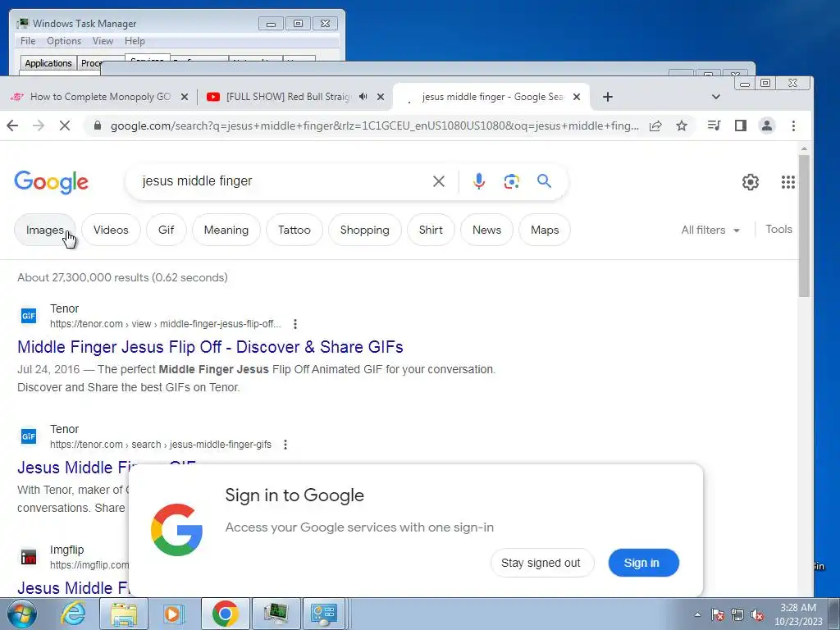Select the Meaning filter chip
The height and width of the screenshot is (630, 840).
point(226,230)
